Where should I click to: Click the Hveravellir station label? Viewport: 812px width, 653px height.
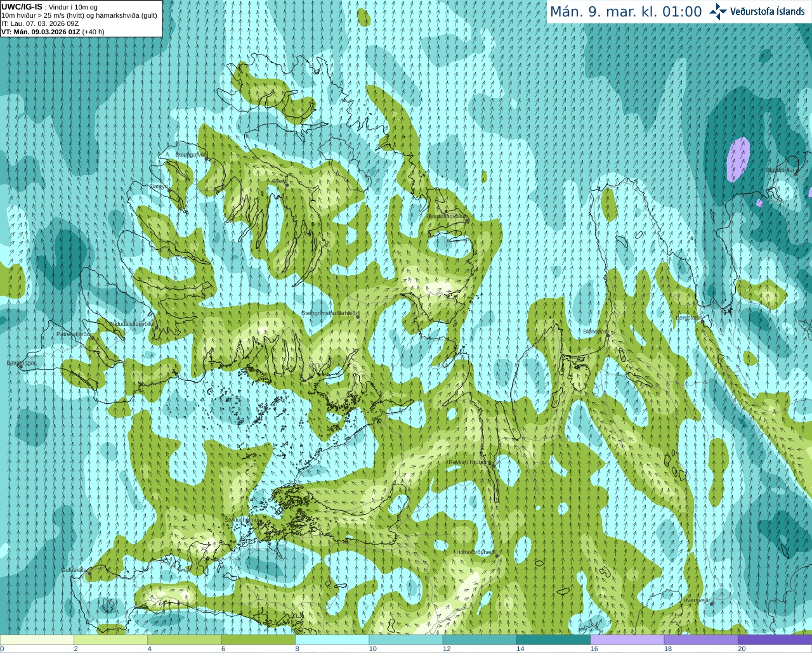pos(697,600)
